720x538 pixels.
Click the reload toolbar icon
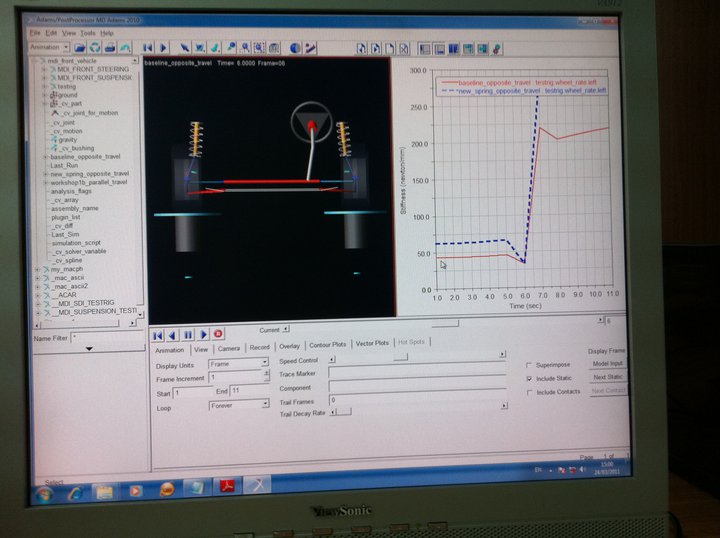coord(95,47)
